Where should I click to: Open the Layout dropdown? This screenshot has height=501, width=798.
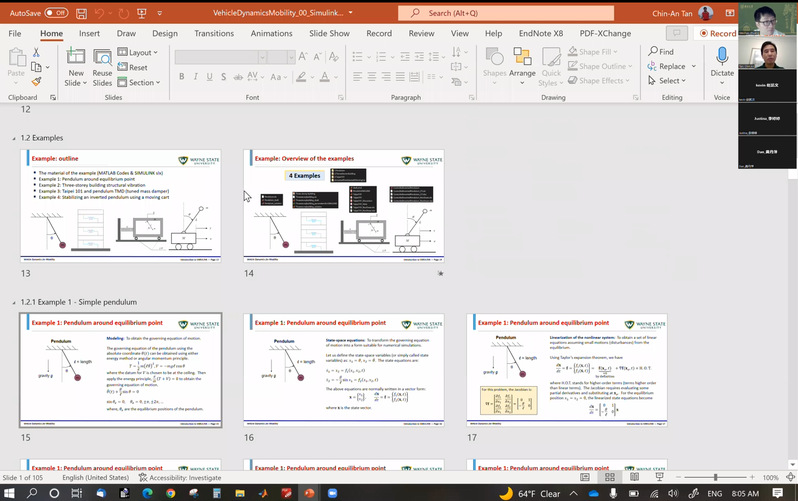(138, 52)
